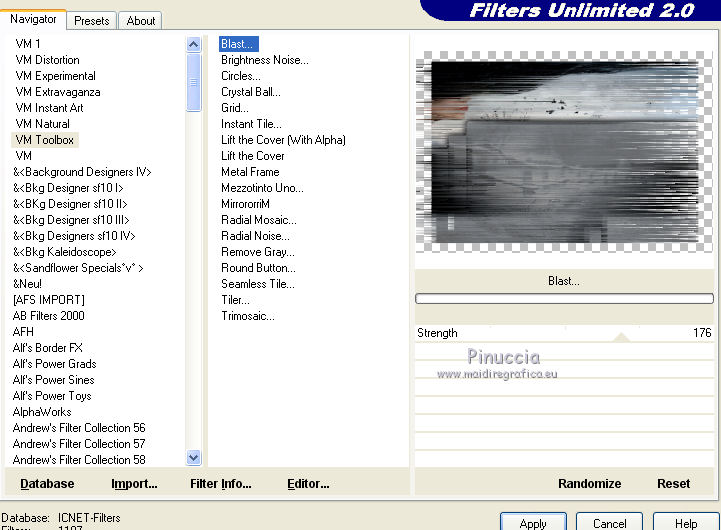Select the Remove Gray... filter
The height and width of the screenshot is (530, 721).
[x=258, y=252]
